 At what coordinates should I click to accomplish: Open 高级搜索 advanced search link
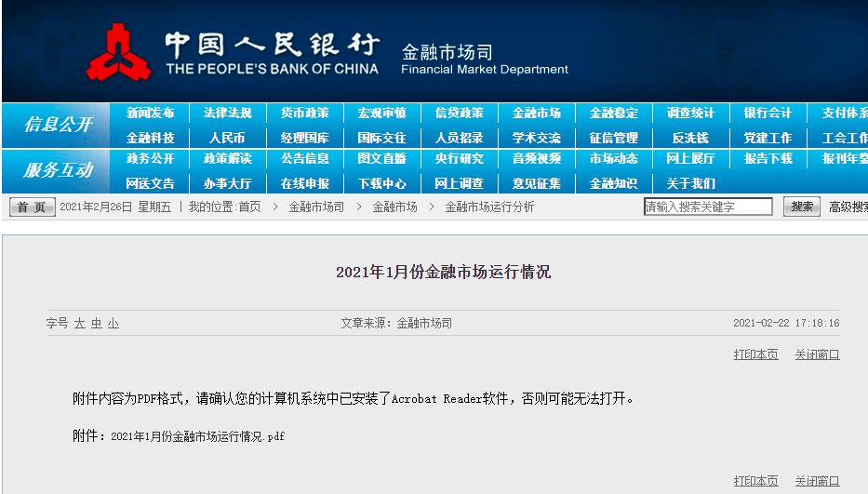pos(848,207)
